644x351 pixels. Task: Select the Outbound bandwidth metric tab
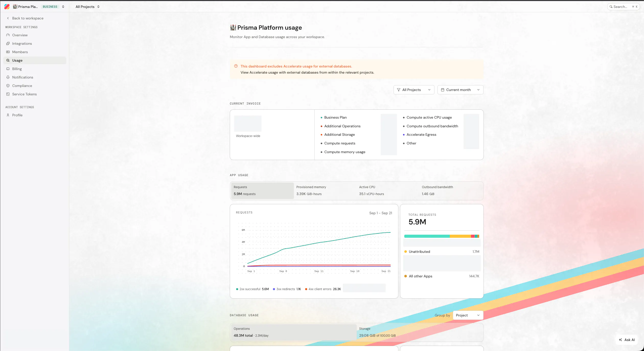click(x=451, y=191)
